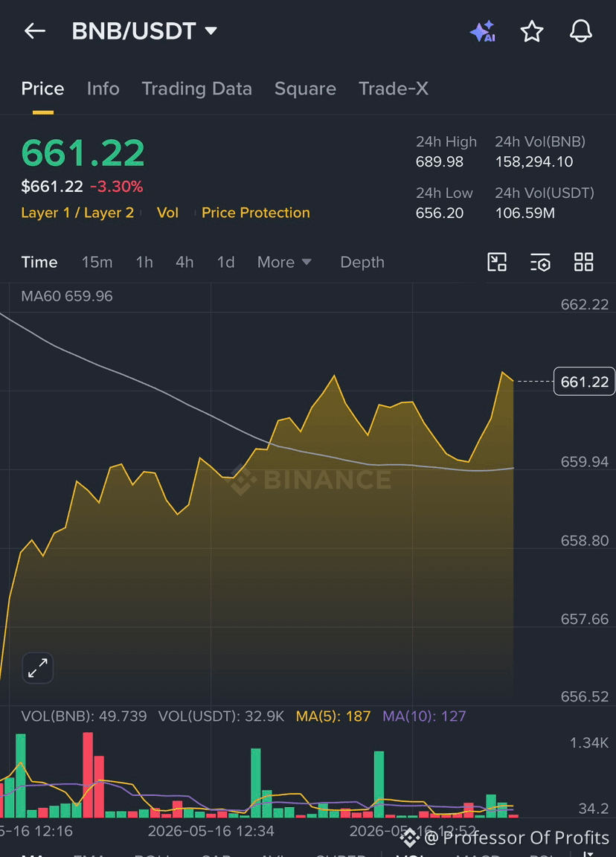616x857 pixels.
Task: Tap the Price Protection label
Action: tap(256, 213)
